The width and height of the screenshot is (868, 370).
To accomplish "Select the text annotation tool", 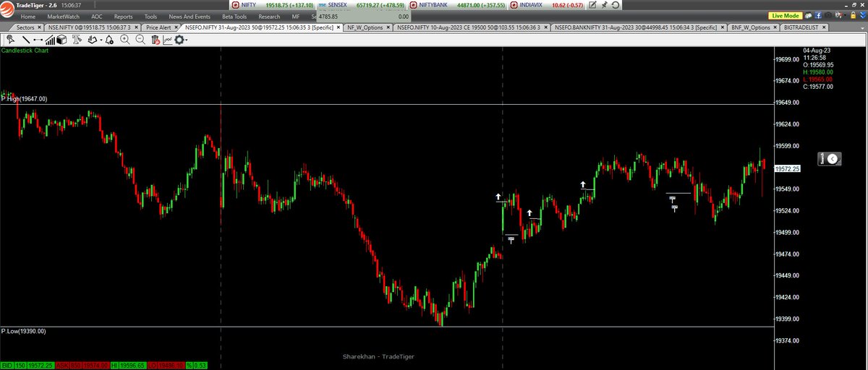I will [77, 40].
